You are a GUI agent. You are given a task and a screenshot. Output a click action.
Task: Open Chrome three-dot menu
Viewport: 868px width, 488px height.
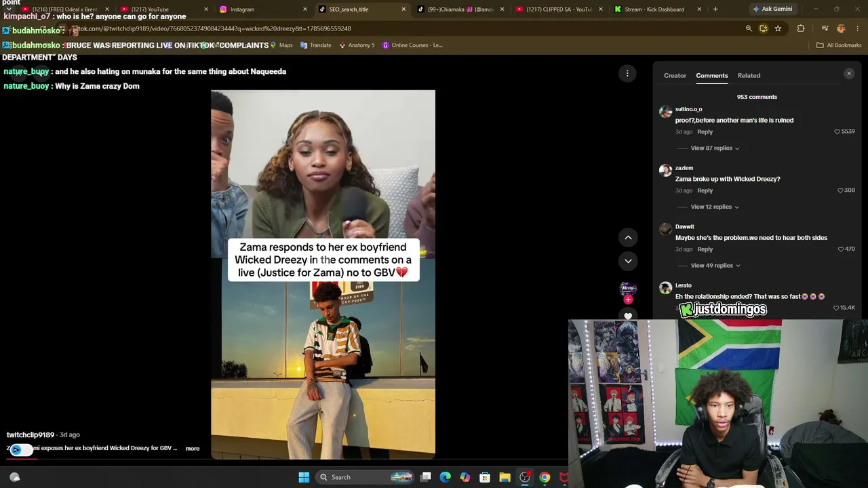[x=858, y=28]
